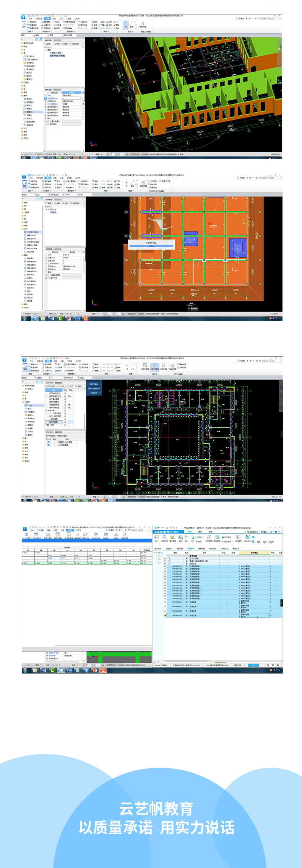Click 切换专业 in the Glodon pricing window

248,538
